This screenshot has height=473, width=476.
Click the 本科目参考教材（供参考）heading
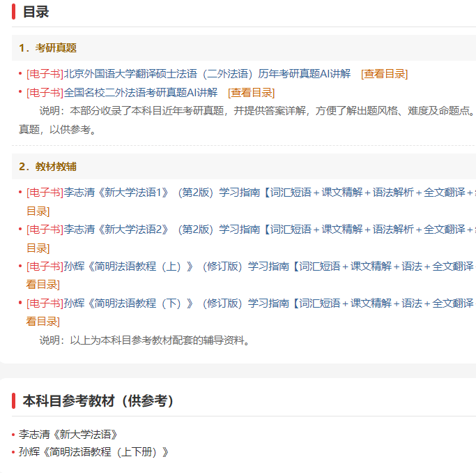98,400
